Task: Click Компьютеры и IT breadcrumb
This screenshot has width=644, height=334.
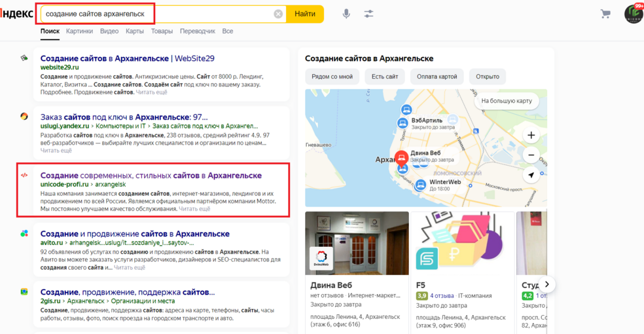Action: point(120,126)
